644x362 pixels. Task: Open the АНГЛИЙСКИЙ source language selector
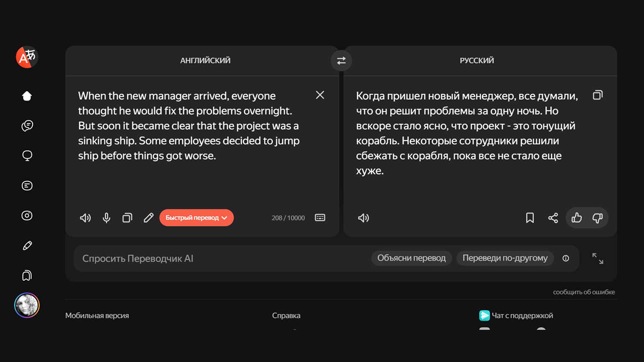(x=205, y=61)
